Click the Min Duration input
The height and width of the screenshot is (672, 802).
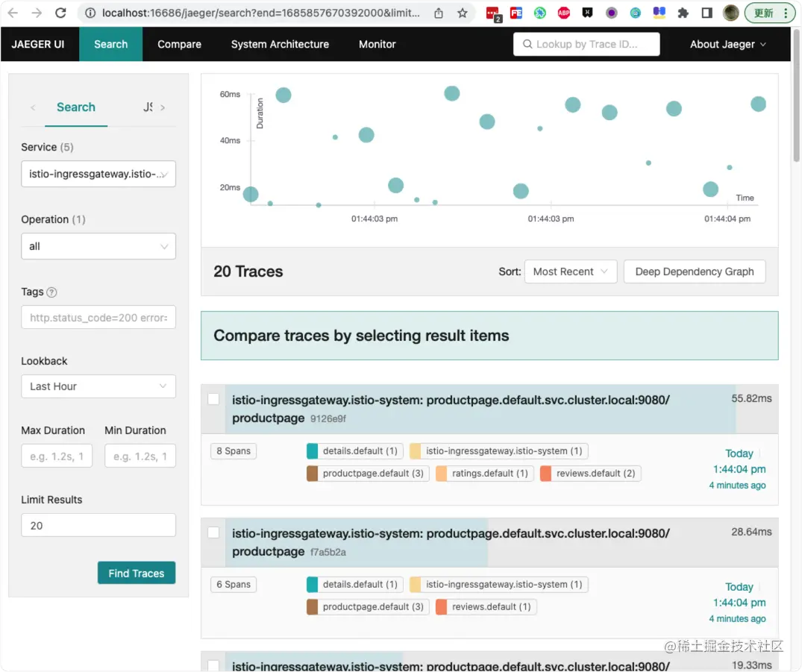(x=140, y=456)
